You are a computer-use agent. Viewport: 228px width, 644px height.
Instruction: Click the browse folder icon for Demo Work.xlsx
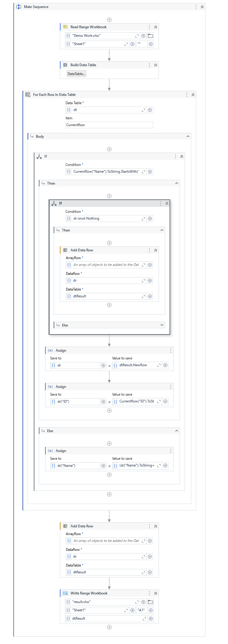pos(151,36)
